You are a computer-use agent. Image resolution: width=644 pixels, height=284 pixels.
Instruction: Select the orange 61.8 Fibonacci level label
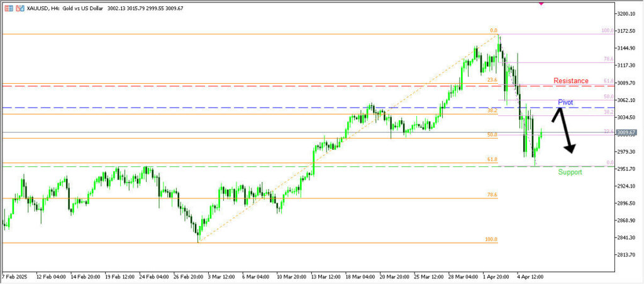coord(492,160)
